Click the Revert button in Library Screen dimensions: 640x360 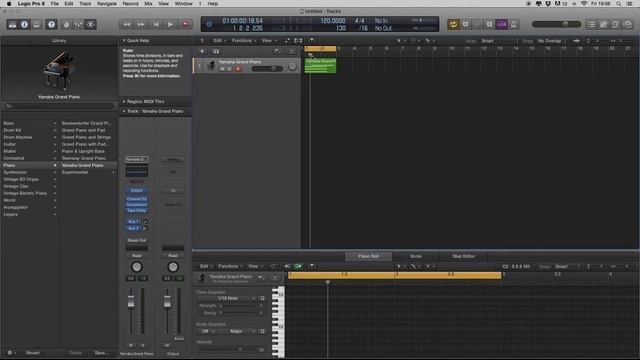(33, 353)
